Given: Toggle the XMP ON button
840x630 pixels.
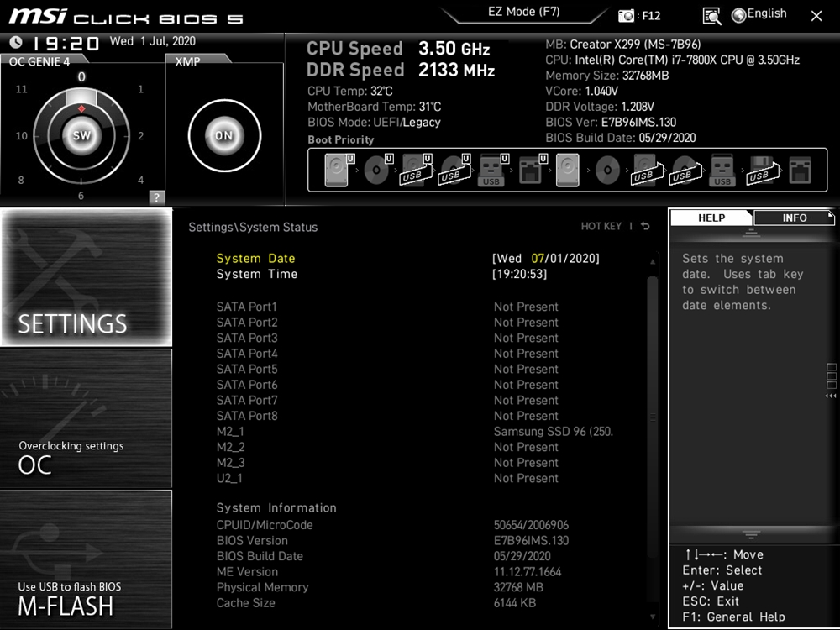Looking at the screenshot, I should tap(224, 135).
